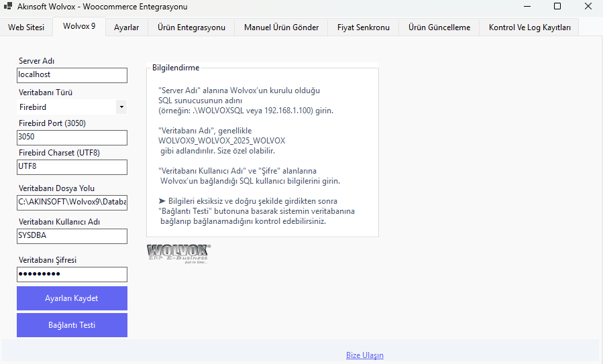Switch to the Web Sitesi tab
This screenshot has width=603, height=364.
26,27
